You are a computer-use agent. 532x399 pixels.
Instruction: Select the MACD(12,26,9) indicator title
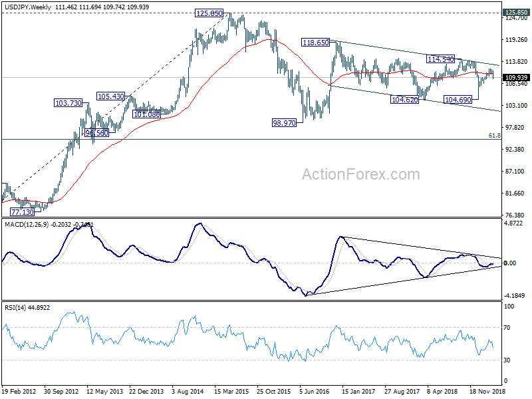point(27,224)
